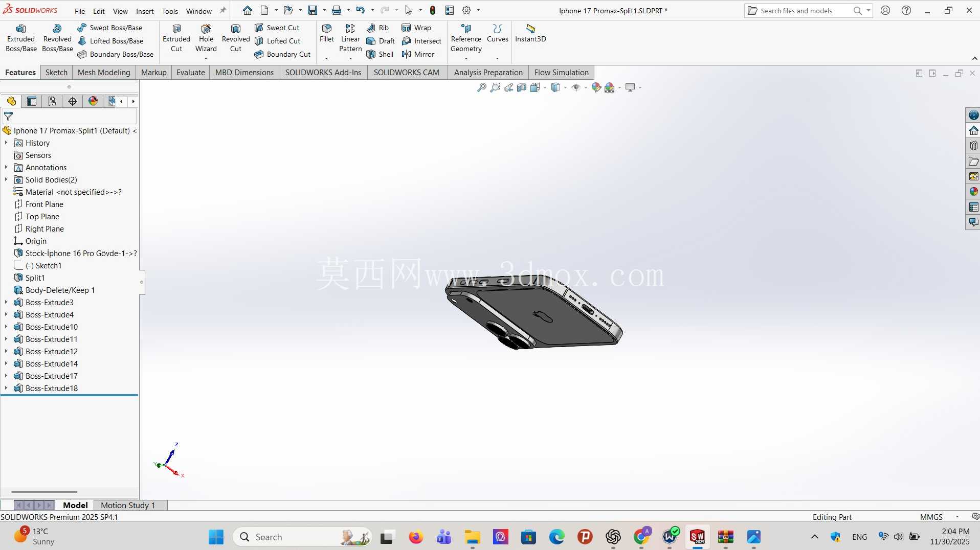Viewport: 980px width, 550px height.
Task: Open the Hole Wizard dropdown arrow
Action: 206,58
